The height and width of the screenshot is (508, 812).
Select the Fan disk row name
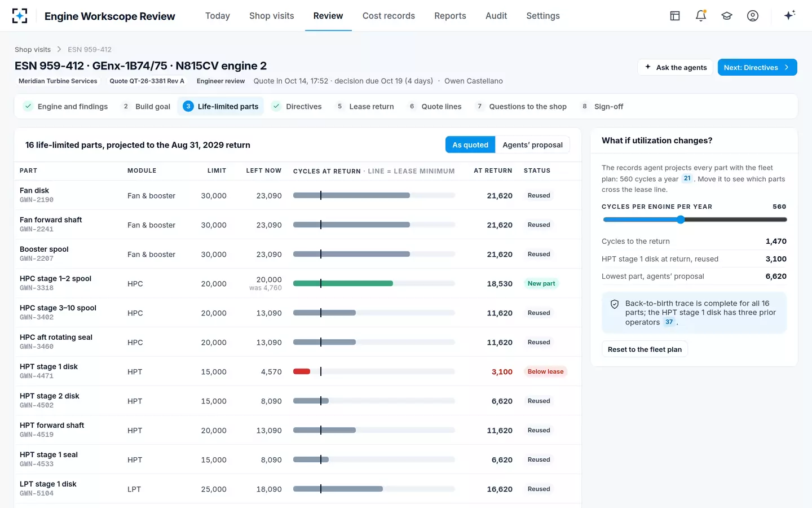tap(34, 191)
